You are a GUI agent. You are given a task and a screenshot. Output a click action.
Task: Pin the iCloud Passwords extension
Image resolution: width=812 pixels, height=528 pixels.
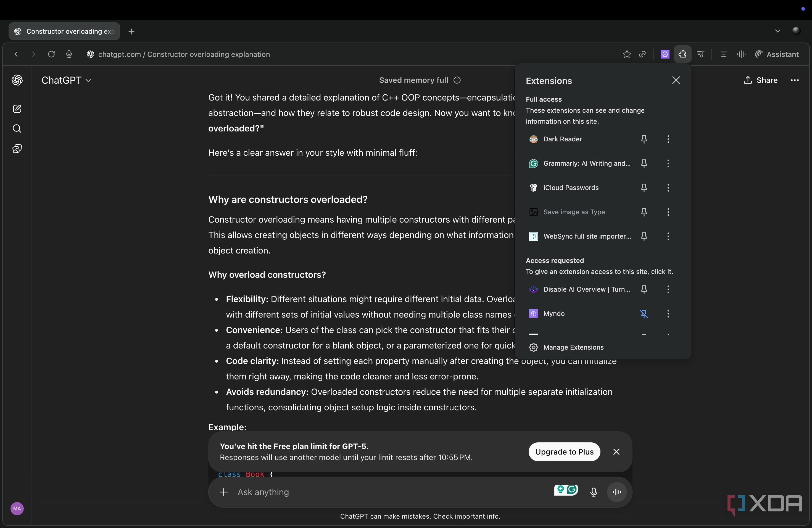[644, 188]
